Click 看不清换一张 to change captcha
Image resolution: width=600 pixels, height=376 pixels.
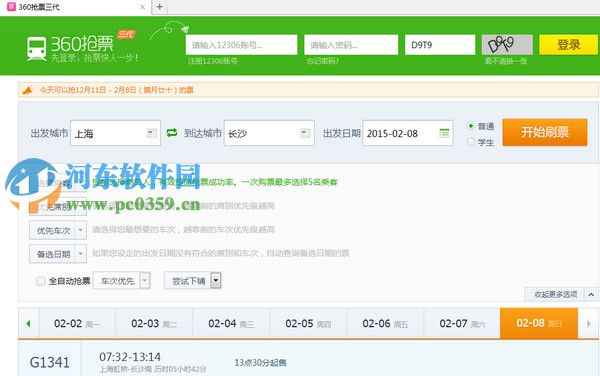pyautogui.click(x=506, y=61)
